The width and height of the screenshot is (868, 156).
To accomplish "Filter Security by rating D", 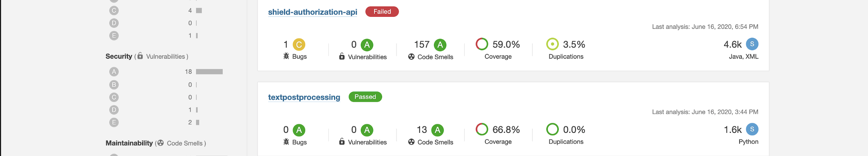I will point(114,110).
